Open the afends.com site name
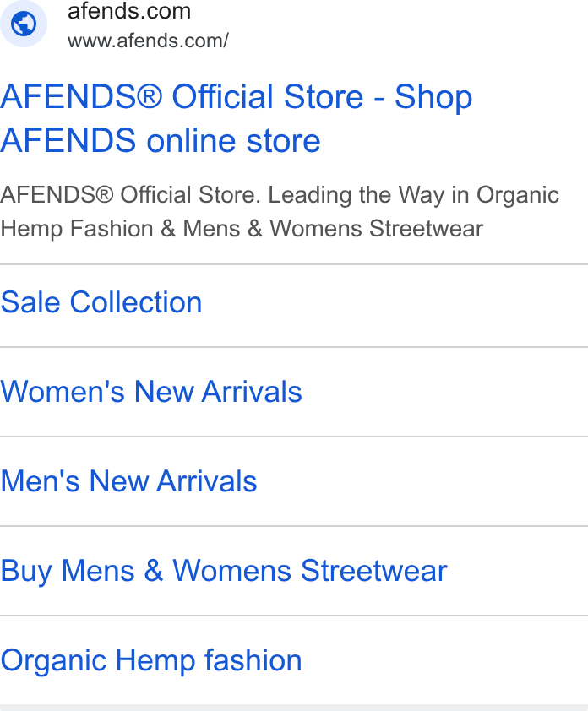The image size is (588, 711). [129, 11]
